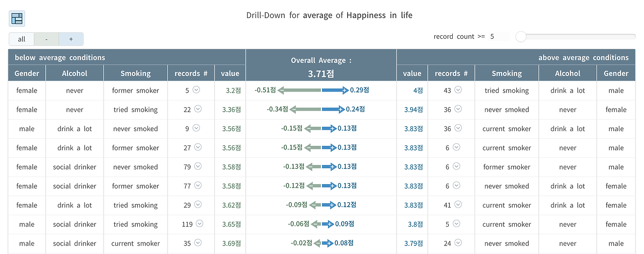The height and width of the screenshot is (254, 644).
Task: Expand the 119 records chevron
Action: coord(200,224)
